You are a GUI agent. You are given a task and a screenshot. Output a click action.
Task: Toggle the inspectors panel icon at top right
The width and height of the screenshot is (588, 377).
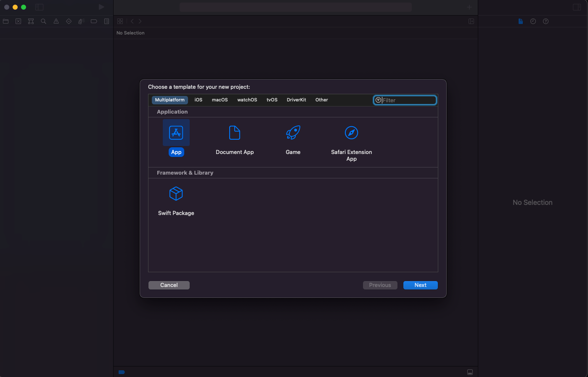point(577,7)
